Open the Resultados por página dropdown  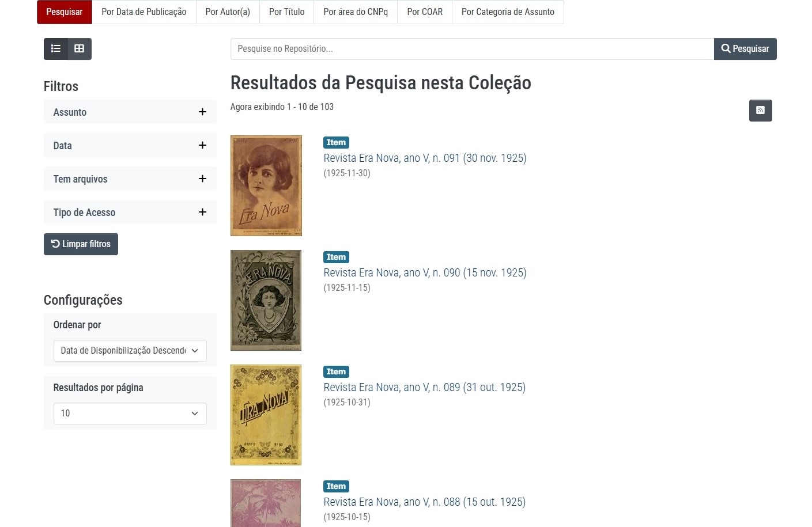(130, 414)
